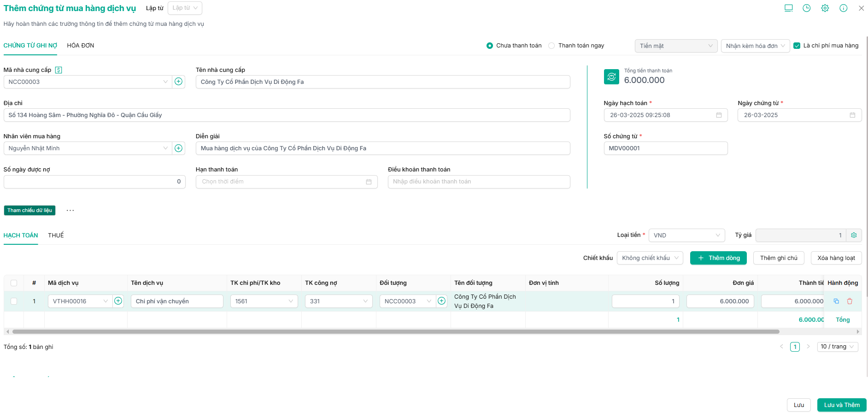Screen dimensions: 868x413
Task: Open exchange rate settings gear icon
Action: (854, 235)
